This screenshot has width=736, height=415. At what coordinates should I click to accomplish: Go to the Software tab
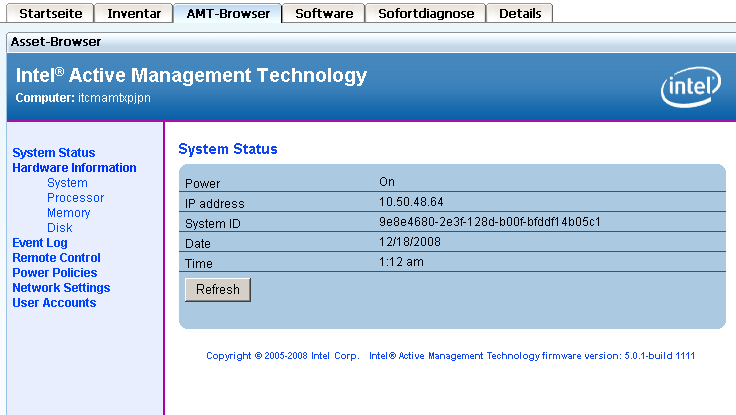click(x=323, y=13)
